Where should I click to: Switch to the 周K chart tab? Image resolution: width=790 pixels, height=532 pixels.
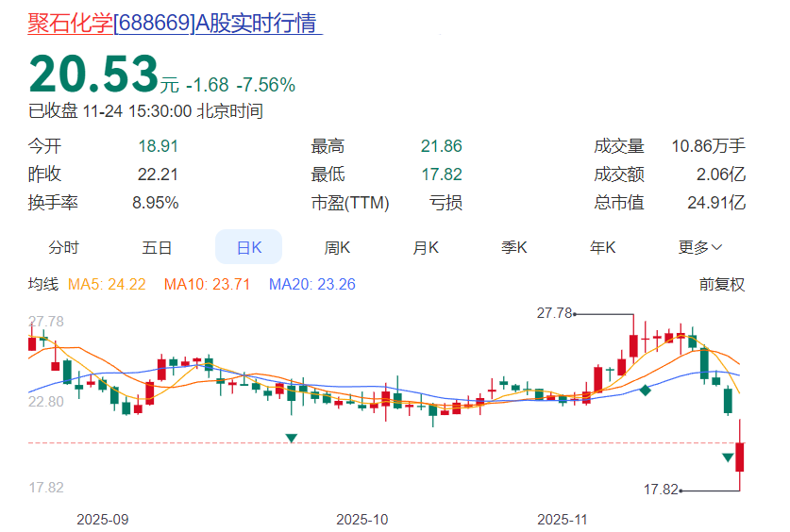coord(337,247)
